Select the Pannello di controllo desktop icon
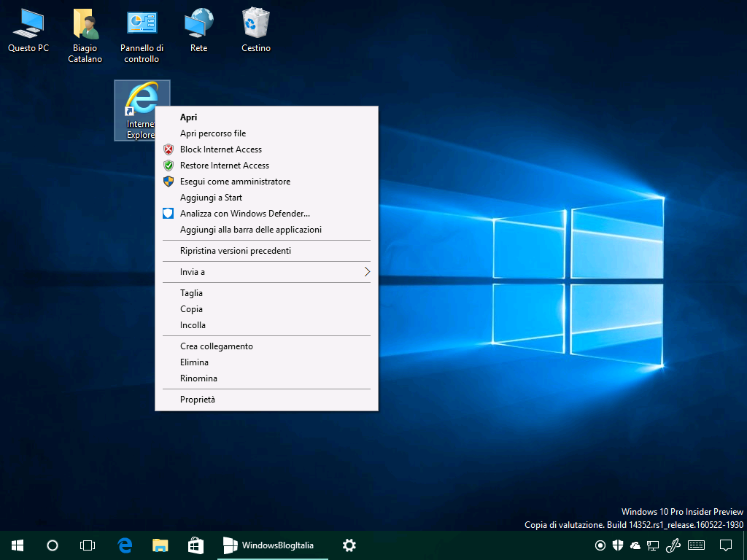This screenshot has width=747, height=560. (x=142, y=35)
